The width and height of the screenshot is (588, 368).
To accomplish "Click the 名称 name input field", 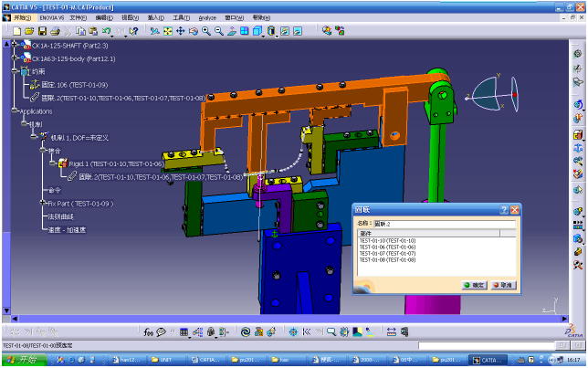I will coord(445,222).
